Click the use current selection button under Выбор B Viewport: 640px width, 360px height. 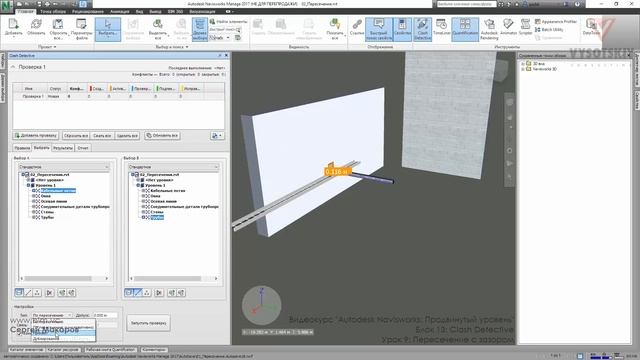(x=171, y=293)
